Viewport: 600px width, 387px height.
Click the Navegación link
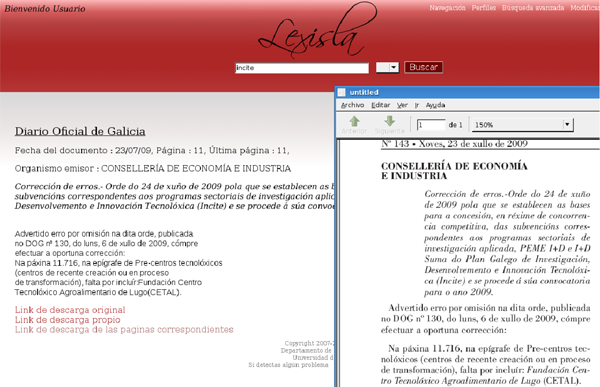(447, 8)
